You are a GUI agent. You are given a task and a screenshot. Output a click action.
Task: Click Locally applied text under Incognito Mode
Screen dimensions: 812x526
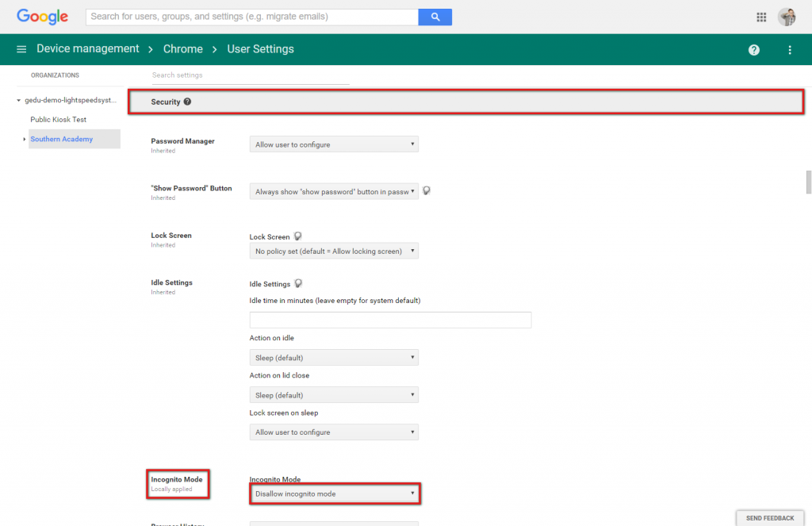171,490
